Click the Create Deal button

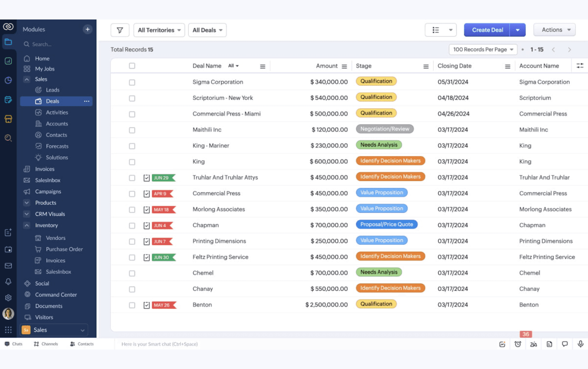pos(487,30)
